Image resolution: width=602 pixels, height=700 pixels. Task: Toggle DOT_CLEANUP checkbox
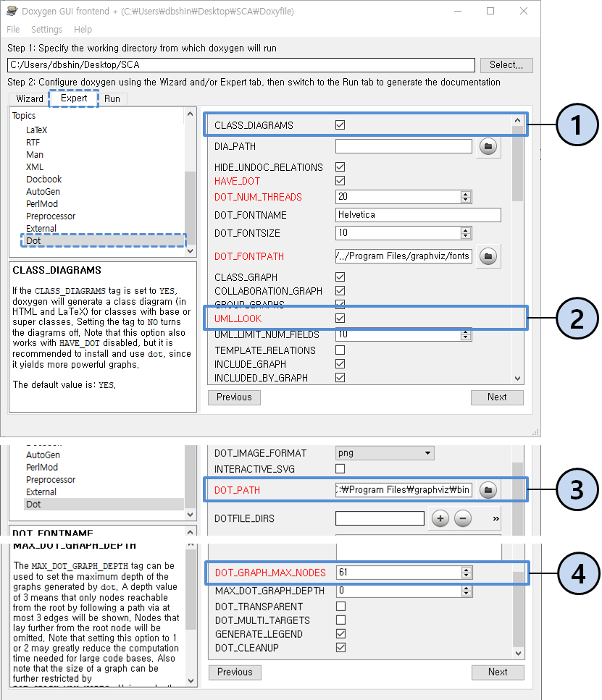[340, 648]
